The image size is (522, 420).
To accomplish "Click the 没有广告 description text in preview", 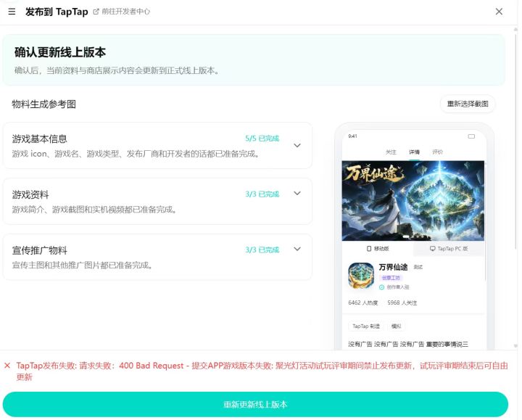I will click(x=408, y=344).
